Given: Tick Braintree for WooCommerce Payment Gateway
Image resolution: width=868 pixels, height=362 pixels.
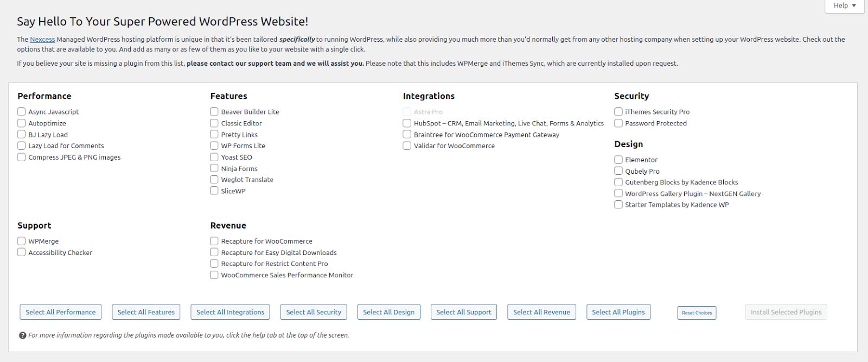Looking at the screenshot, I should 407,134.
